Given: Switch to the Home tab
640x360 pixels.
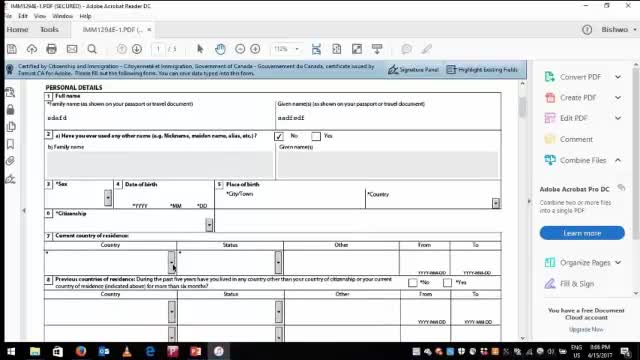Looking at the screenshot, I should [x=18, y=29].
